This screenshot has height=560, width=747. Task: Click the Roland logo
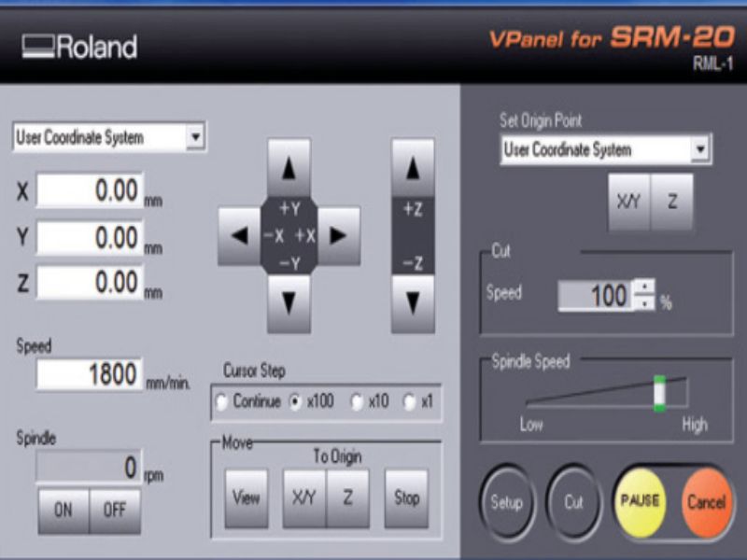tap(79, 47)
